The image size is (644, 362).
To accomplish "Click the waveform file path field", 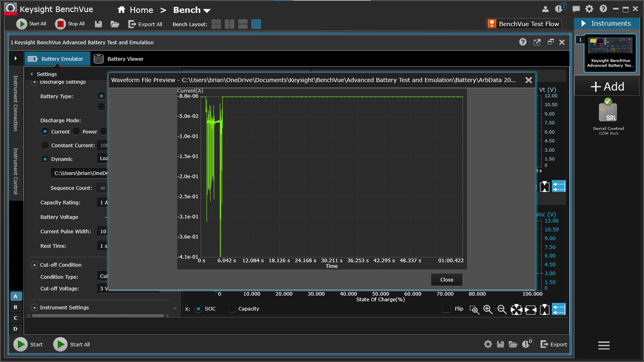I will (79, 173).
